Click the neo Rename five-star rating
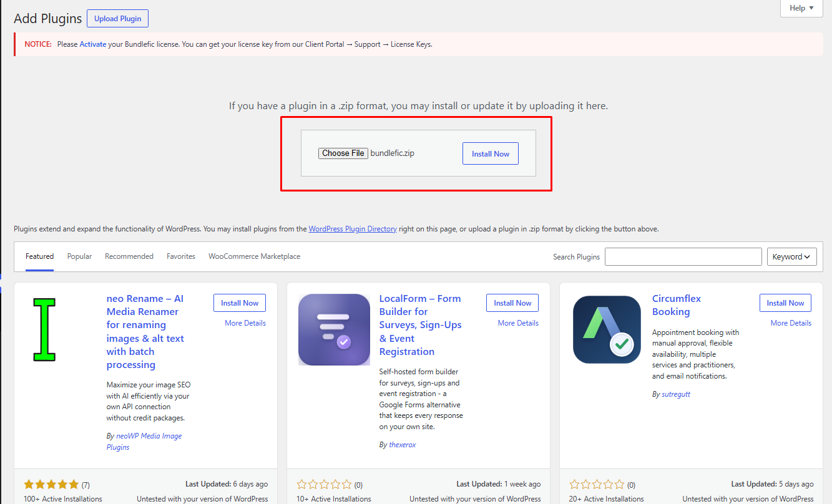The width and height of the screenshot is (832, 504). click(x=51, y=485)
